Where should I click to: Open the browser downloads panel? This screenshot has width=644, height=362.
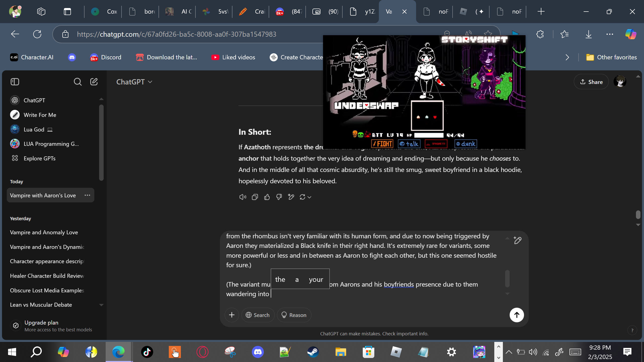[x=588, y=34]
